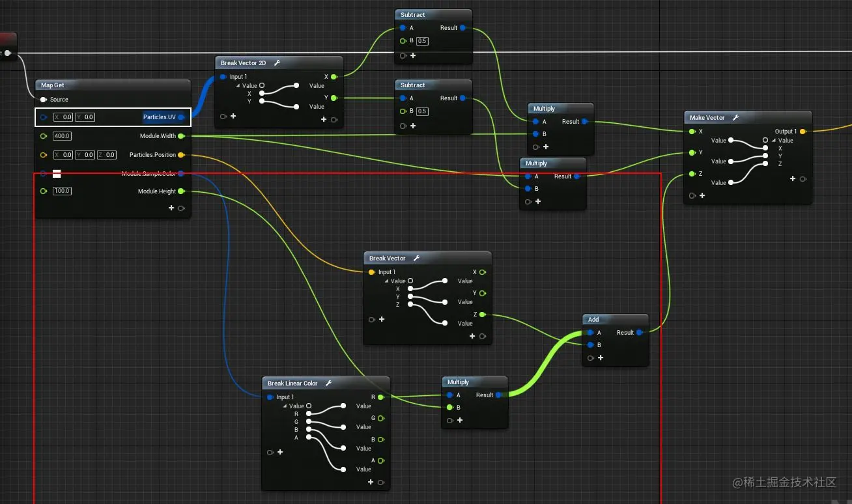This screenshot has height=504, width=852.
Task: Select the Module.Height output pin
Action: [181, 191]
